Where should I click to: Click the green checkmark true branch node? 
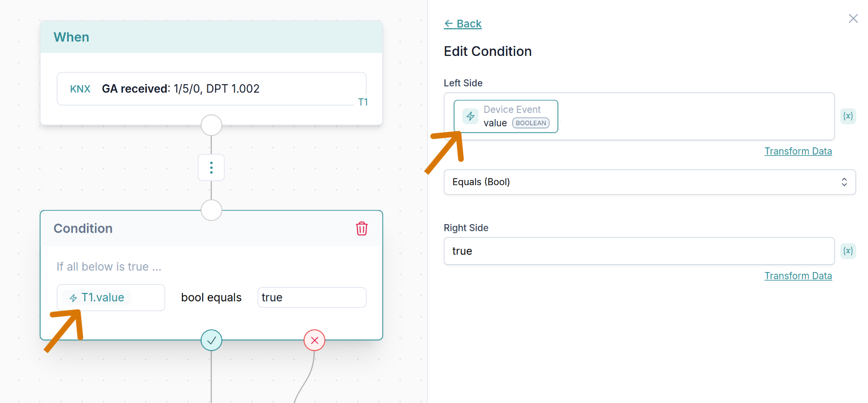211,340
